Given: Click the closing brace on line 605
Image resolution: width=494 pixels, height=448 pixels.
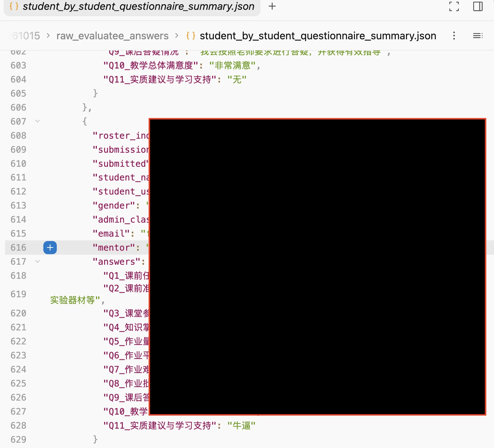Looking at the screenshot, I should [x=95, y=93].
